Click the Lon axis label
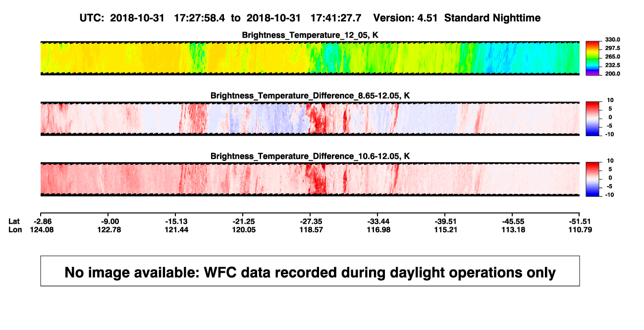This screenshot has height=330, width=644. click(15, 230)
